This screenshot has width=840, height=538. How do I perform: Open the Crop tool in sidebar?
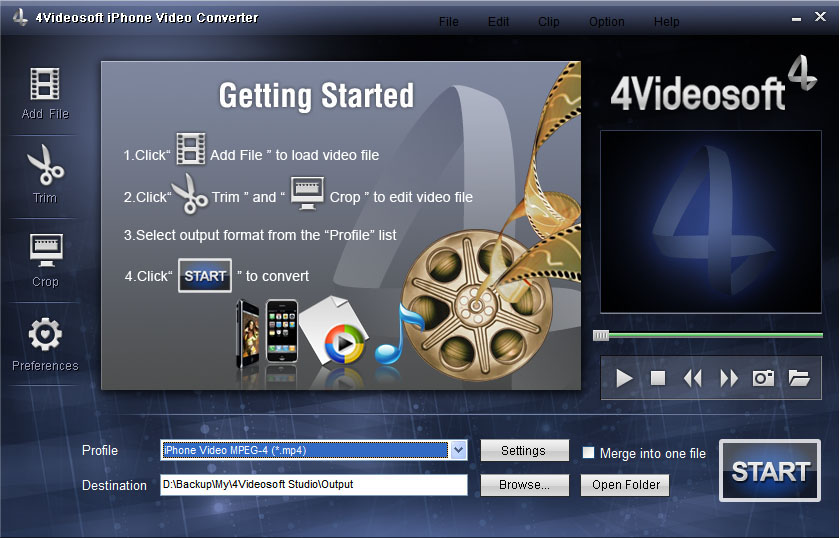tap(46, 250)
